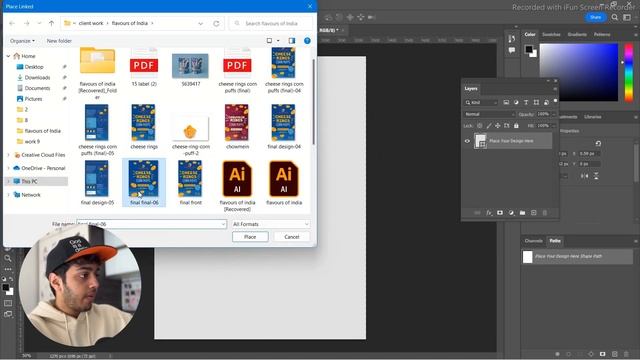Open the All Formats file type dropdown
Viewport: 640px width, 360px height.
(x=270, y=224)
